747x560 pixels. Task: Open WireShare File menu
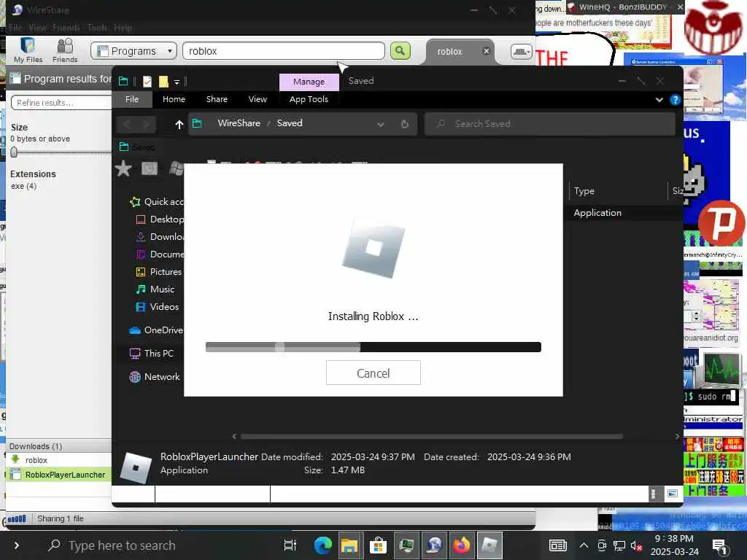(15, 28)
